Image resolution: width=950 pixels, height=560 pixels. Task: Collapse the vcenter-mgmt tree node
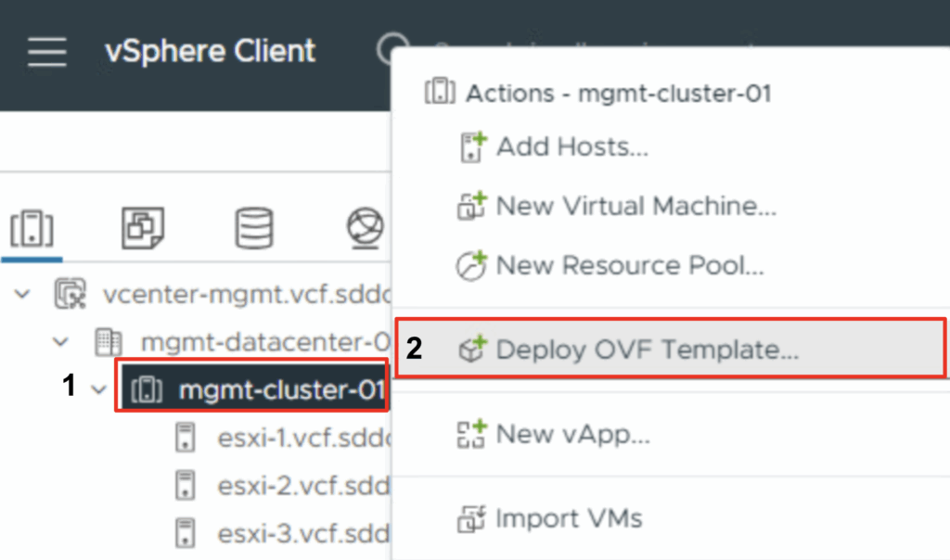(x=22, y=295)
